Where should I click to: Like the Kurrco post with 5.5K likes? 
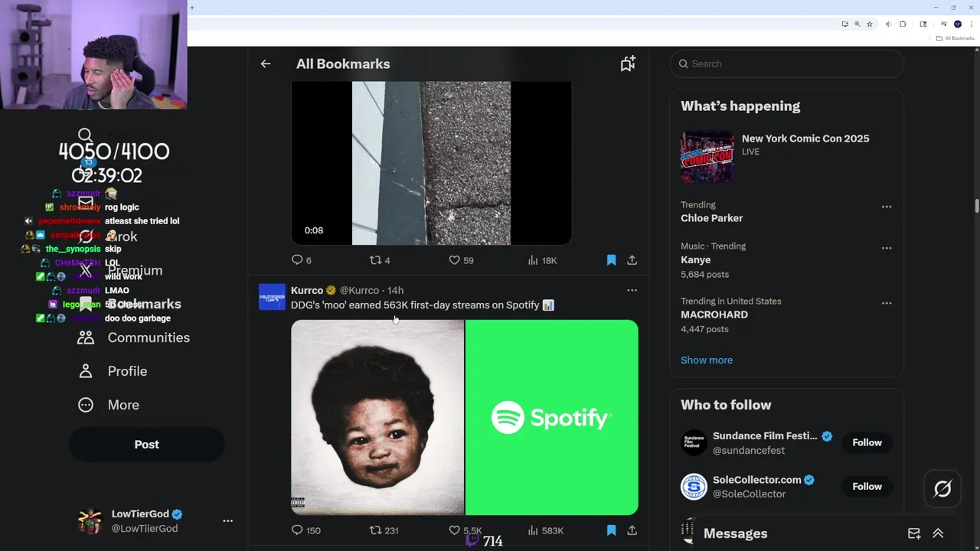click(465, 530)
